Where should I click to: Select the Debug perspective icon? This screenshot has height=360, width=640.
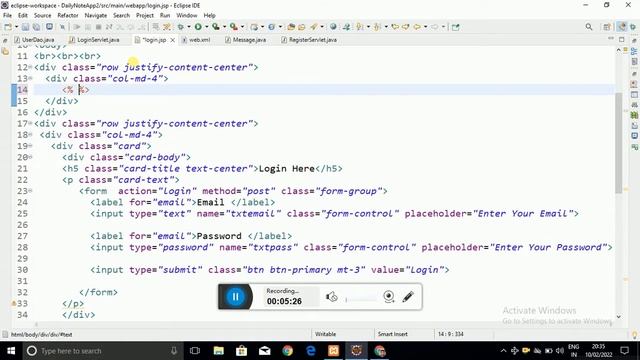(x=633, y=27)
